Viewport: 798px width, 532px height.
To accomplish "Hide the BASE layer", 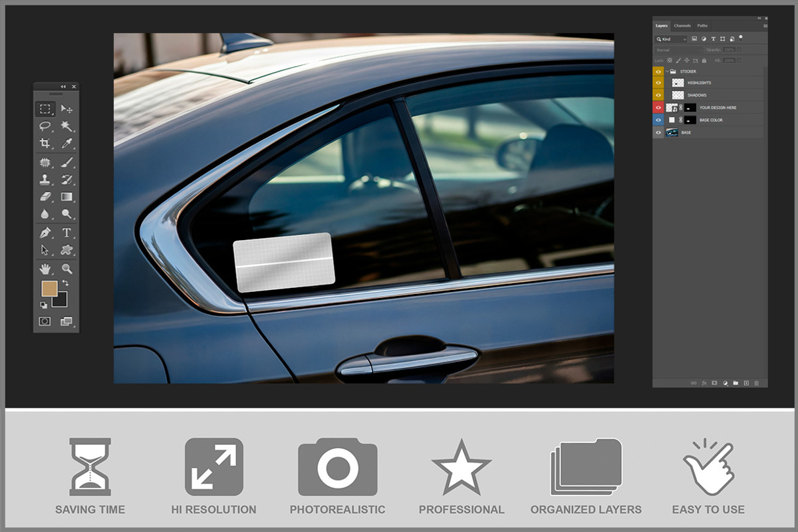I will [658, 132].
